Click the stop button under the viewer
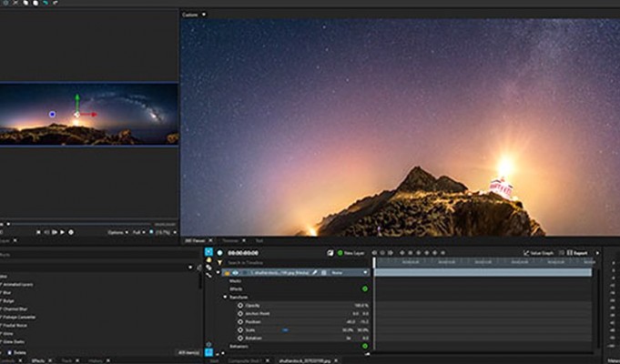Image resolution: width=620 pixels, height=364 pixels. coord(38,232)
